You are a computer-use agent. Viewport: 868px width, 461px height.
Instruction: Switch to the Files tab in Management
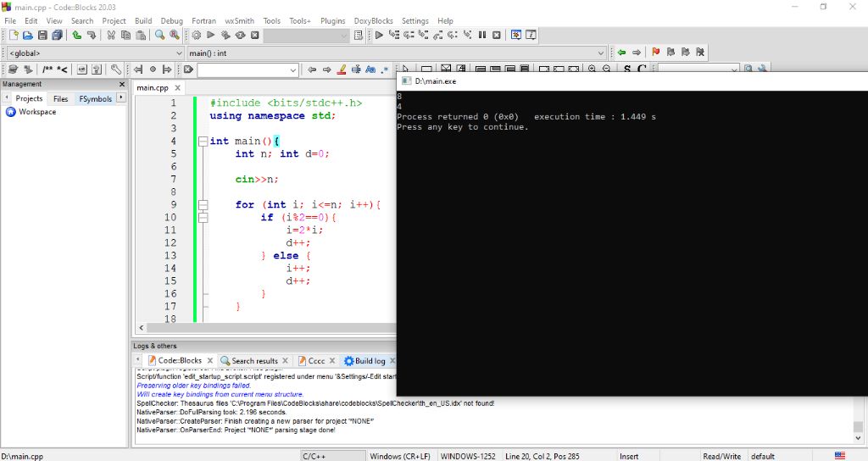pos(60,98)
